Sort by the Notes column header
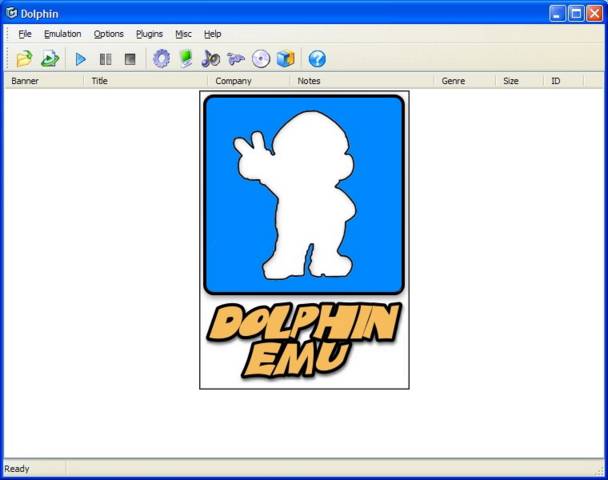The height and width of the screenshot is (480, 608). [x=361, y=81]
